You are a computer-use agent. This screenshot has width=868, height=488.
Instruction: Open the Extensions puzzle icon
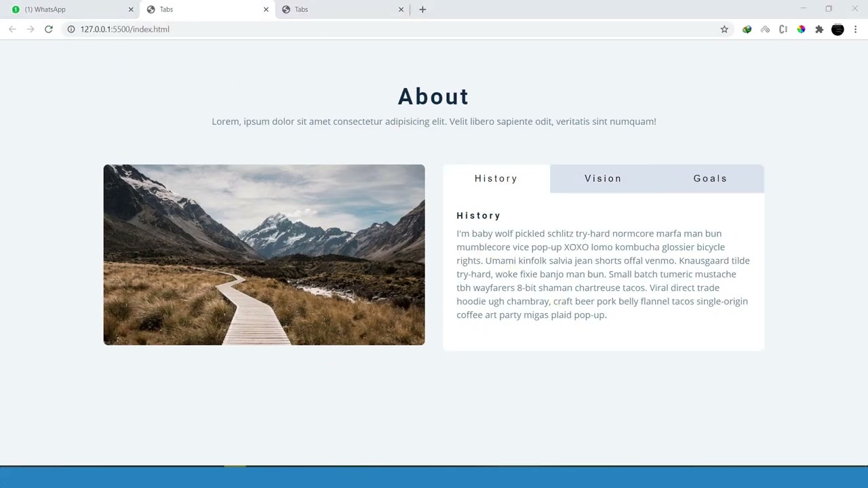pyautogui.click(x=819, y=29)
